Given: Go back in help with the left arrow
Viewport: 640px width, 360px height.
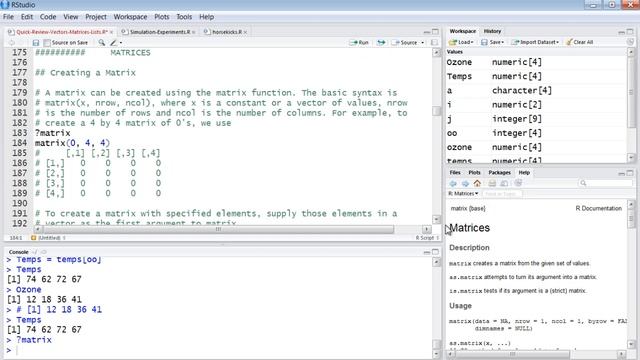Looking at the screenshot, I should click(453, 183).
